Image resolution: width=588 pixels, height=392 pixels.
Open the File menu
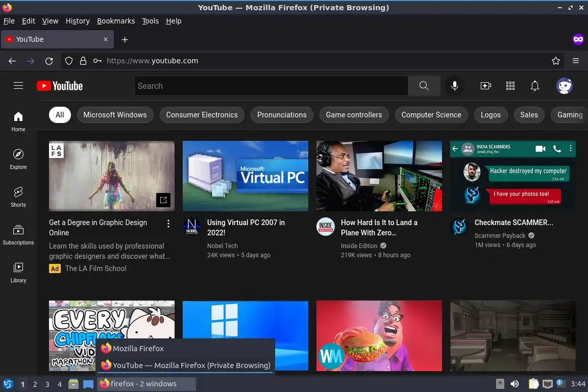9,21
